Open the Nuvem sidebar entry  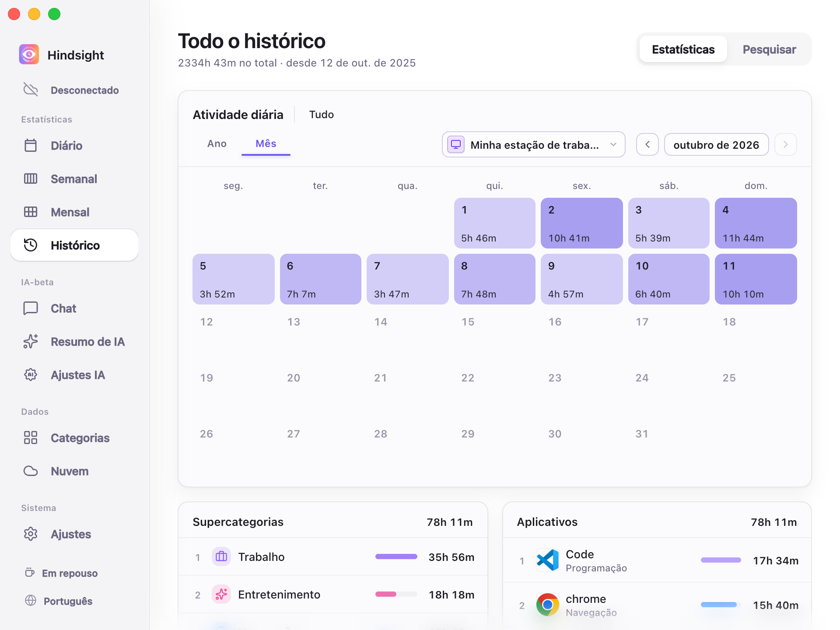74,471
